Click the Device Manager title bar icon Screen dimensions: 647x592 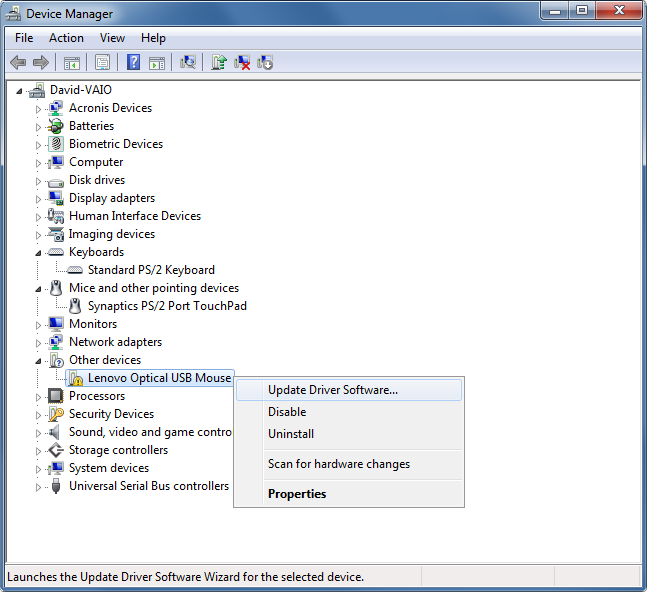pyautogui.click(x=13, y=14)
